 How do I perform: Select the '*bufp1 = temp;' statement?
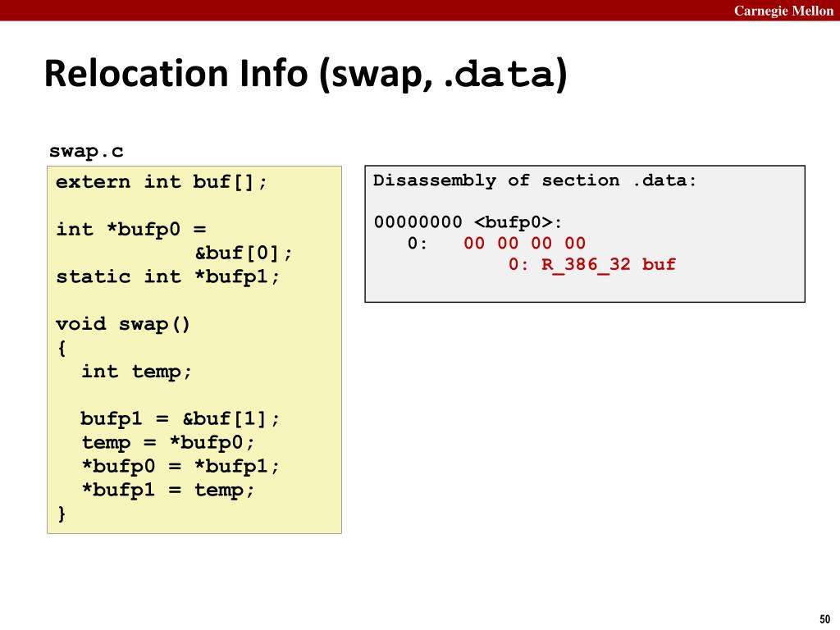click(x=167, y=490)
